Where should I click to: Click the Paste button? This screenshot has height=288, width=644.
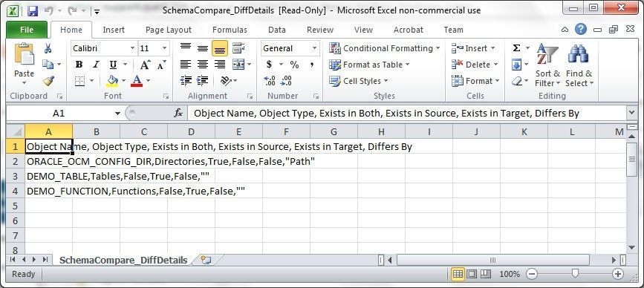point(24,64)
